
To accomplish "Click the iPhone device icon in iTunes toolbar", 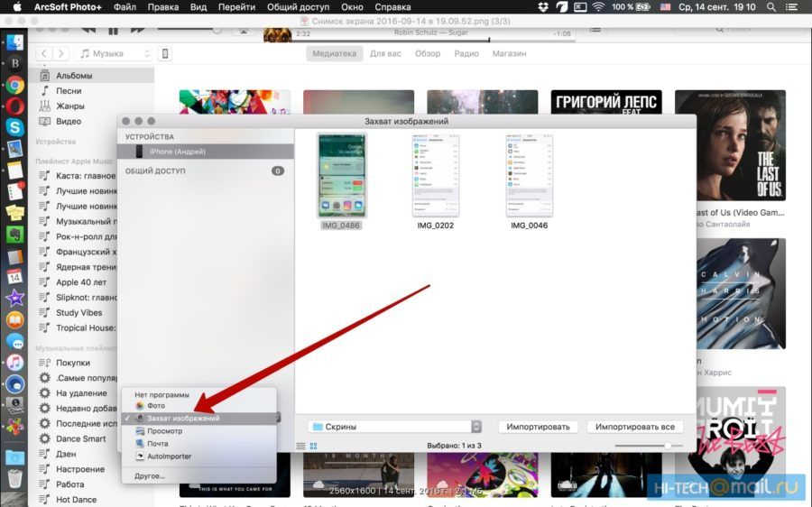I will tap(165, 54).
